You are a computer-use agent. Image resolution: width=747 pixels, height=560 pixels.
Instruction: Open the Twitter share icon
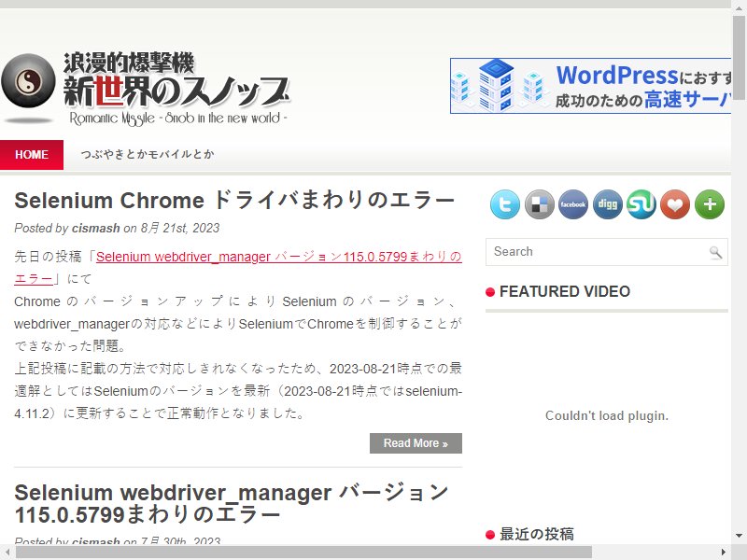tap(504, 204)
